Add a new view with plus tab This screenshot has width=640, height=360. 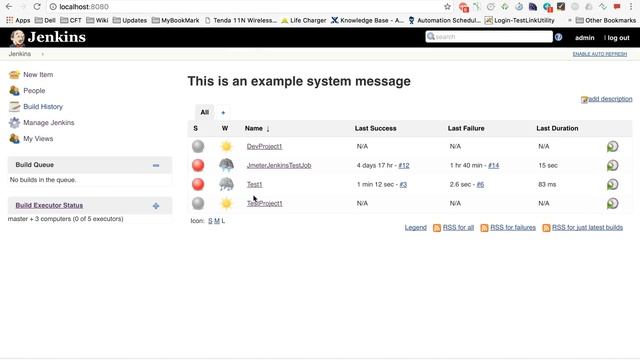[223, 113]
